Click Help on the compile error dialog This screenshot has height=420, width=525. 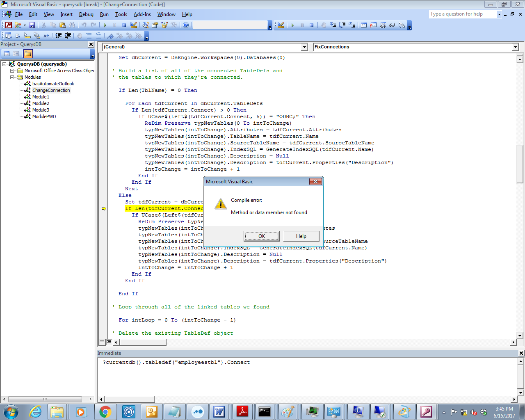coord(301,236)
